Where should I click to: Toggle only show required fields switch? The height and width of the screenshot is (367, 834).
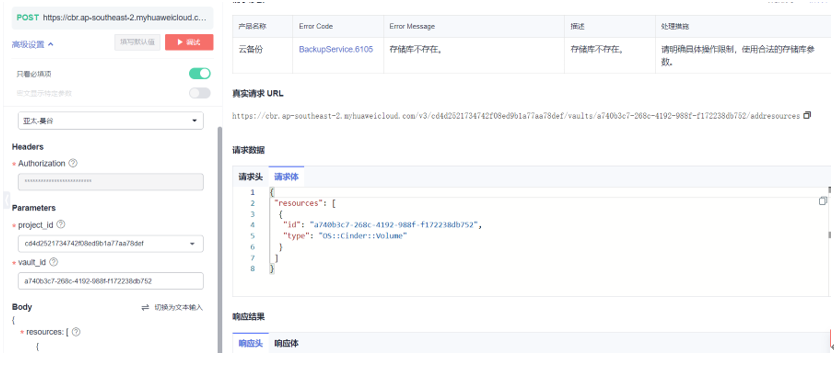[x=199, y=73]
